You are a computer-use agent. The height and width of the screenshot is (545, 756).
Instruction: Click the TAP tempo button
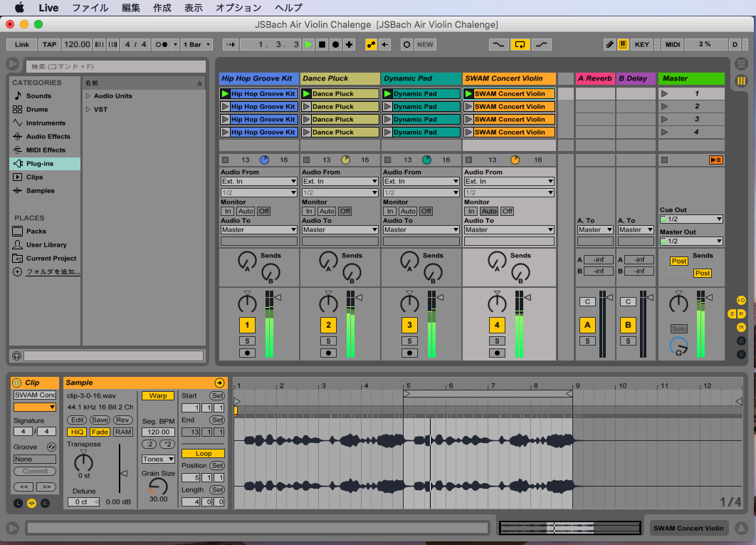(49, 44)
